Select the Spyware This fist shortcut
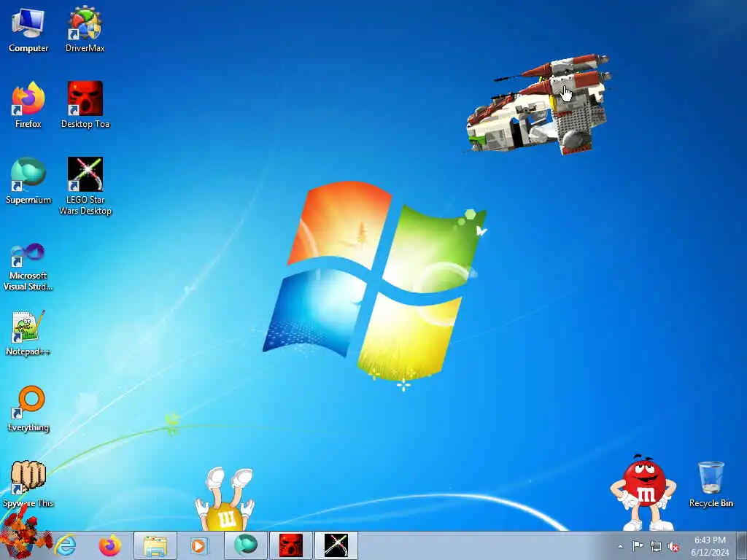This screenshot has width=747, height=560. [28, 484]
